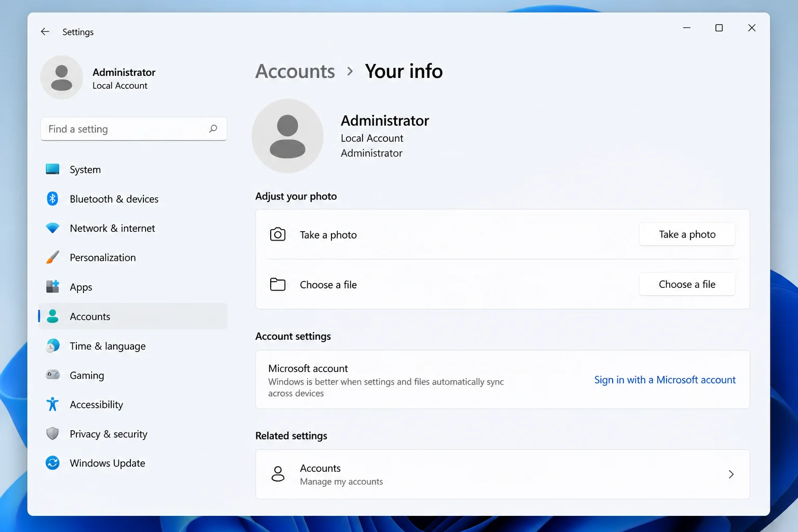Click the person icon in Related settings Accounts row
Image resolution: width=798 pixels, height=532 pixels.
[x=278, y=474]
